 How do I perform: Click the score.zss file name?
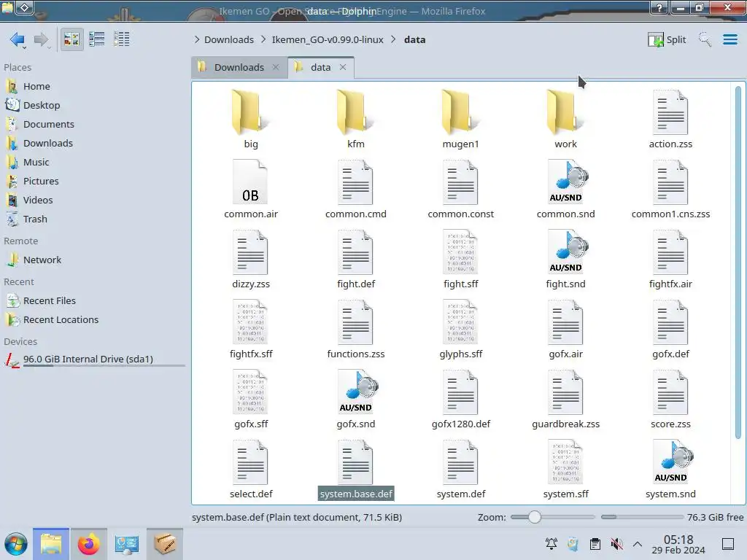[x=670, y=424]
